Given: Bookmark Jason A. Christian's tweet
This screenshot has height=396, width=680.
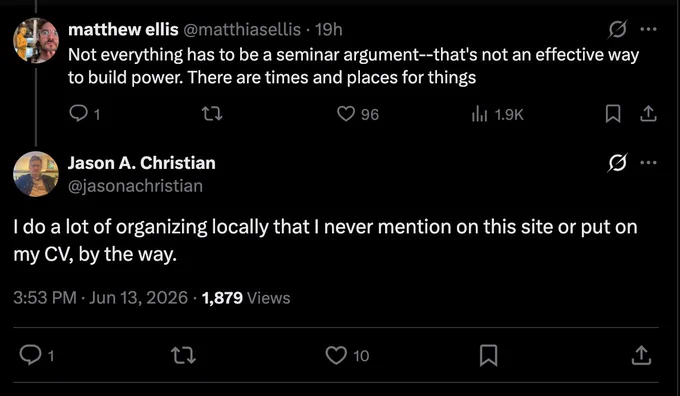Looking at the screenshot, I should pyautogui.click(x=488, y=356).
